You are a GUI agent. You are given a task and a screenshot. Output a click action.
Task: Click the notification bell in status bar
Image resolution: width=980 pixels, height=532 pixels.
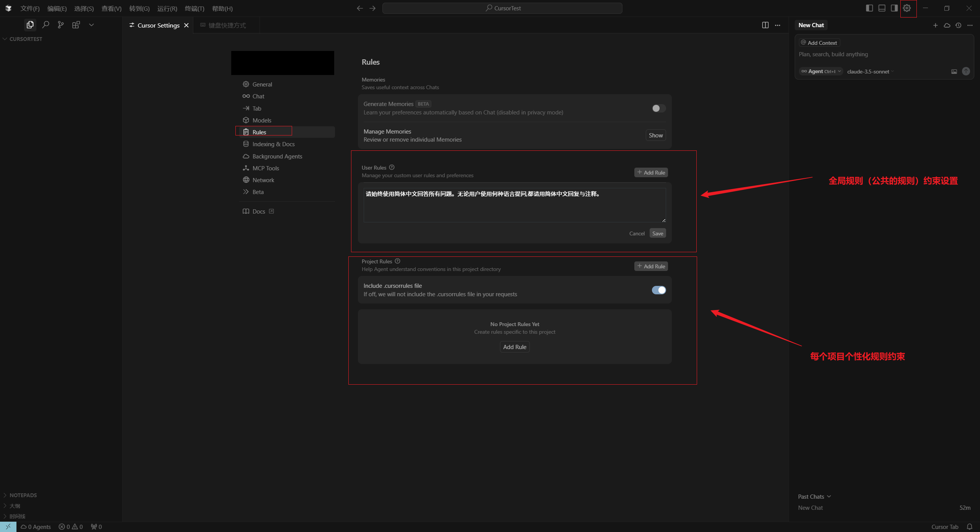969,527
